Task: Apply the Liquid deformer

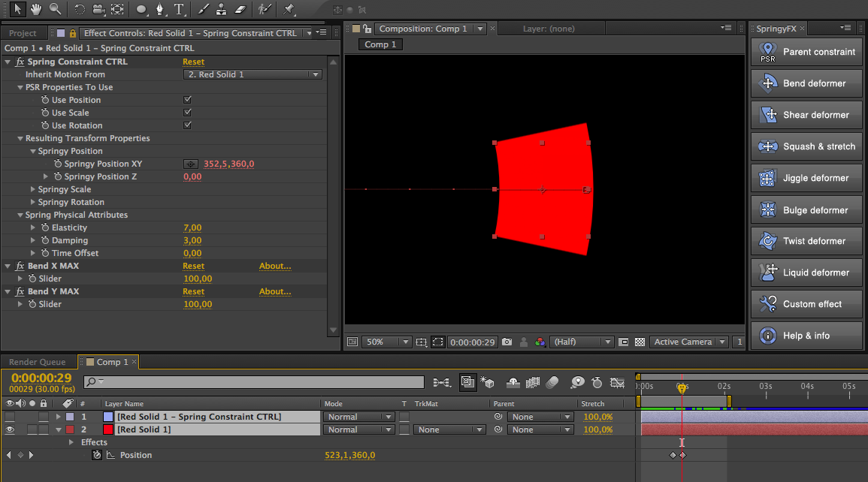Action: [x=806, y=273]
